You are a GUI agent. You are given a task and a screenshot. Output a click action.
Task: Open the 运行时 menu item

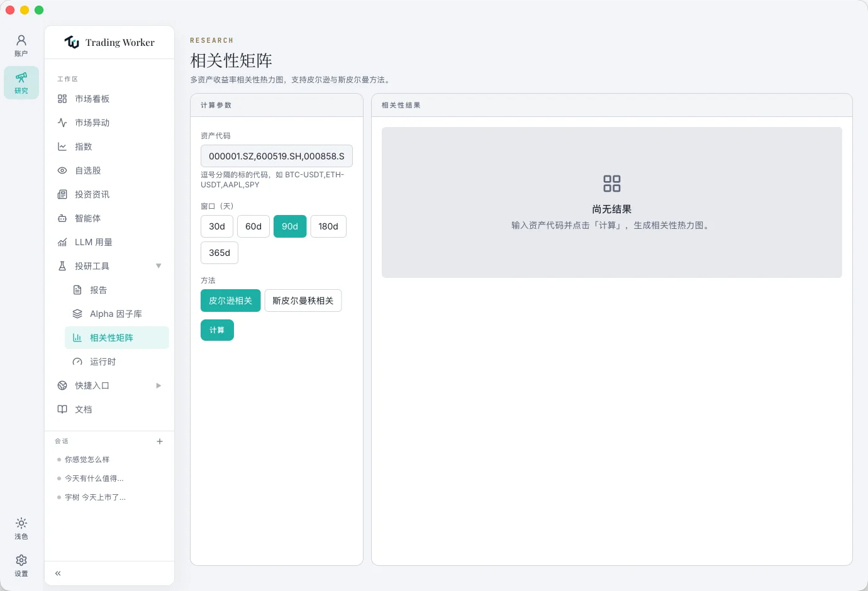[x=117, y=362]
